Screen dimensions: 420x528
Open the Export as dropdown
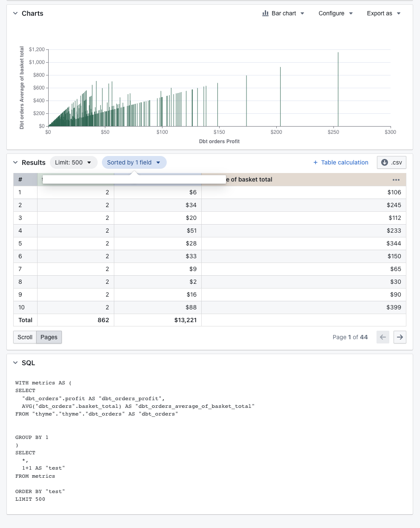pos(384,13)
